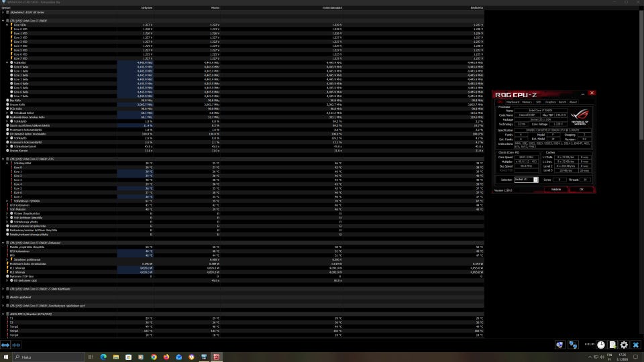Switch to the Graphics tab in CPU-Z
Image resolution: width=644 pixels, height=362 pixels.
tap(550, 102)
